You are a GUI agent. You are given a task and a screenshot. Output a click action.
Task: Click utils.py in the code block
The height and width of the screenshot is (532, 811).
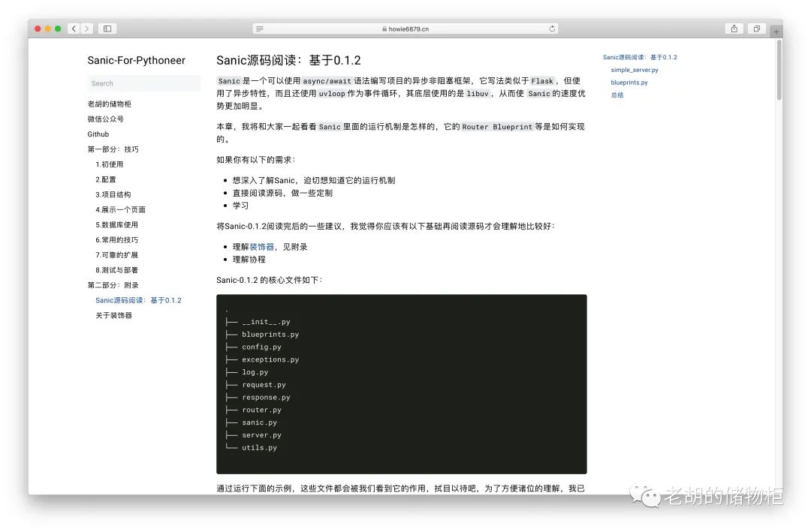(259, 448)
